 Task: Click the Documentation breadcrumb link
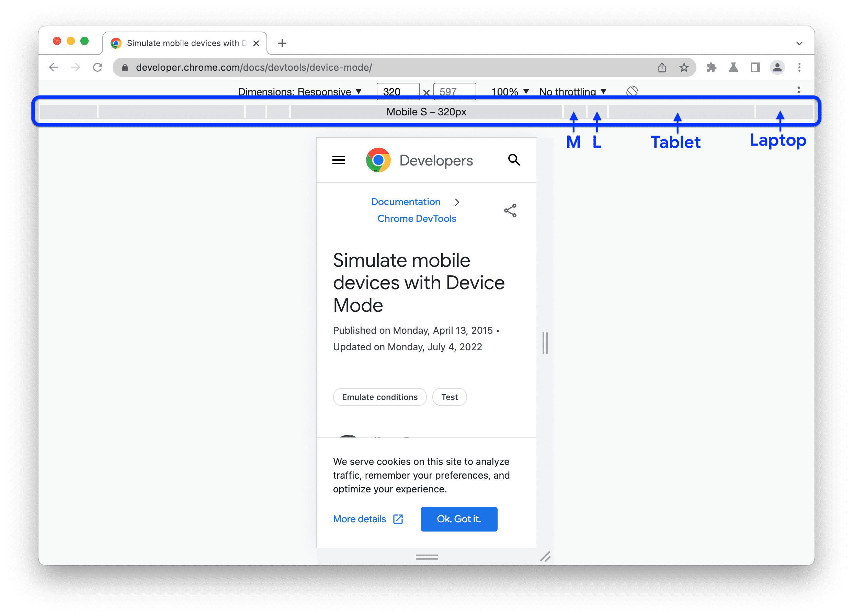coord(405,202)
